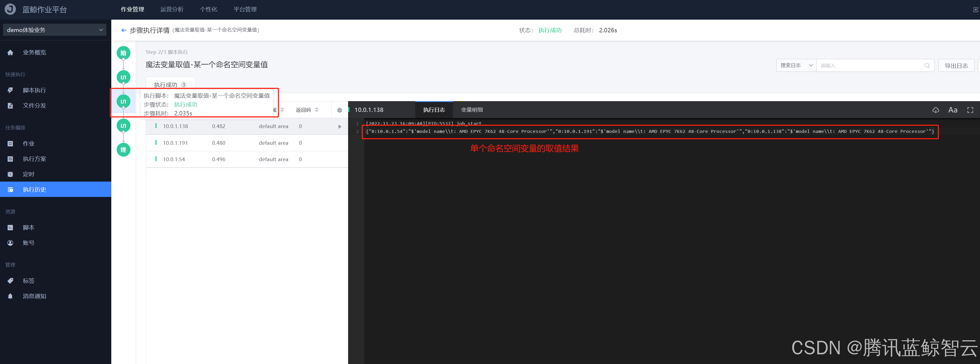
Task: Open the 搜索日志 dropdown
Action: click(x=796, y=66)
